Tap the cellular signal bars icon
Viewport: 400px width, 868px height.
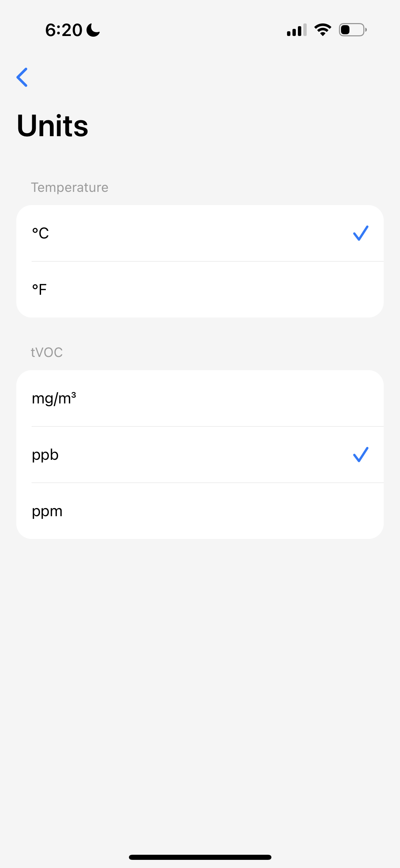point(297,30)
